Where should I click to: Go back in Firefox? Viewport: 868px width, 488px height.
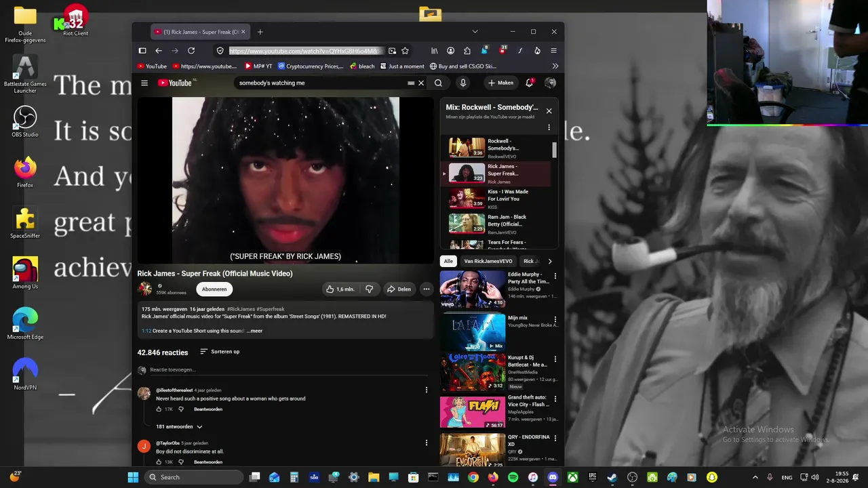click(x=159, y=51)
